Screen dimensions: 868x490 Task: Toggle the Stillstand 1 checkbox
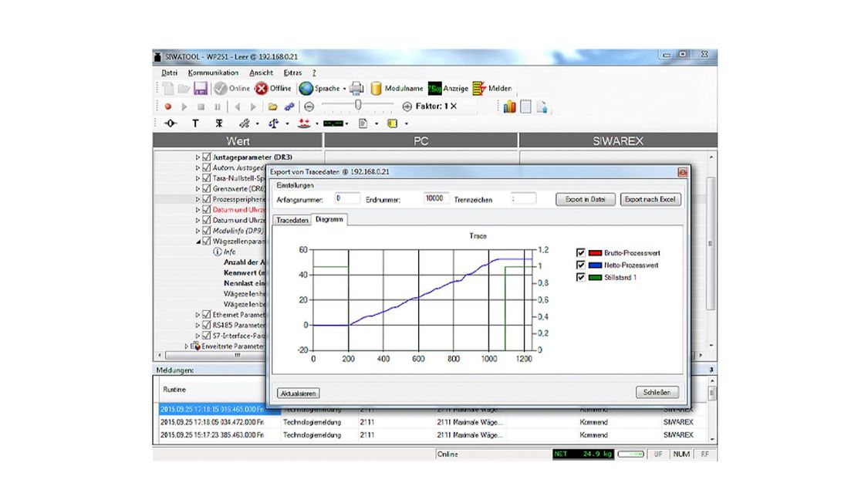(581, 277)
